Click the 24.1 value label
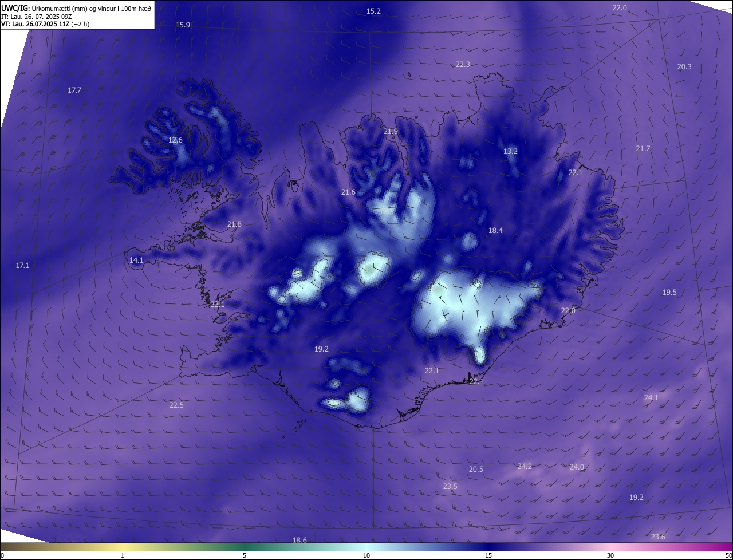733x560 pixels. 651,397
